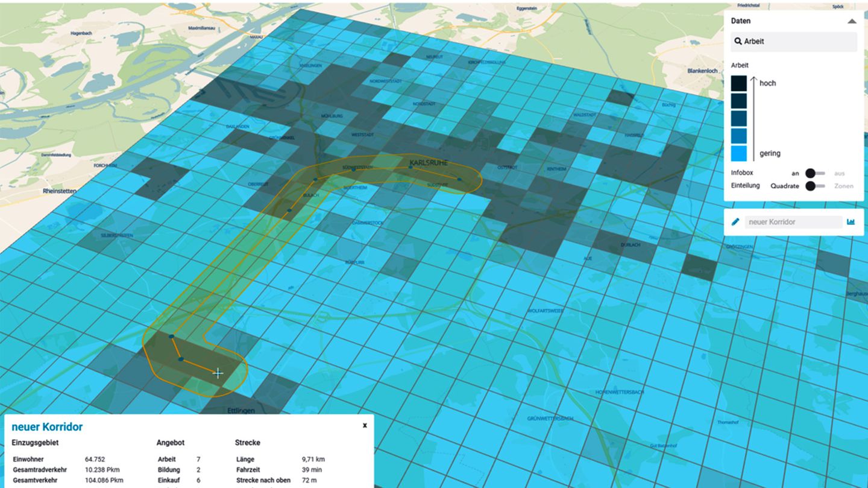The height and width of the screenshot is (488, 868).
Task: Click the DURLACH map label
Action: [629, 246]
